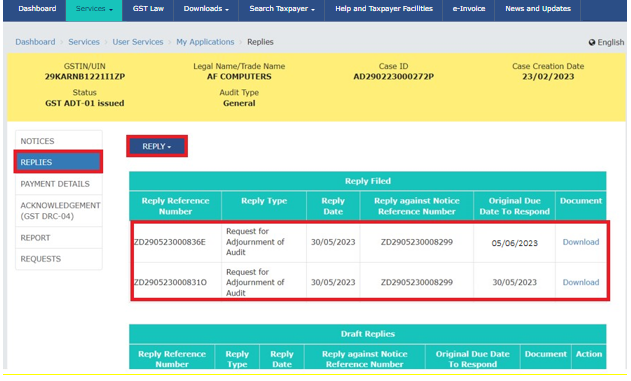Screen dimensions: 631x381
Task: Open the GST Law menu
Action: 148,8
